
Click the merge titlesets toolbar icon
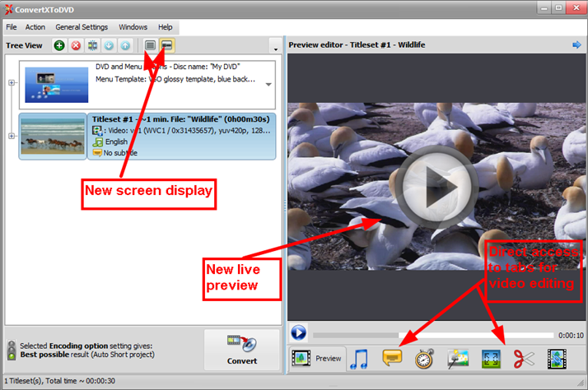(92, 46)
